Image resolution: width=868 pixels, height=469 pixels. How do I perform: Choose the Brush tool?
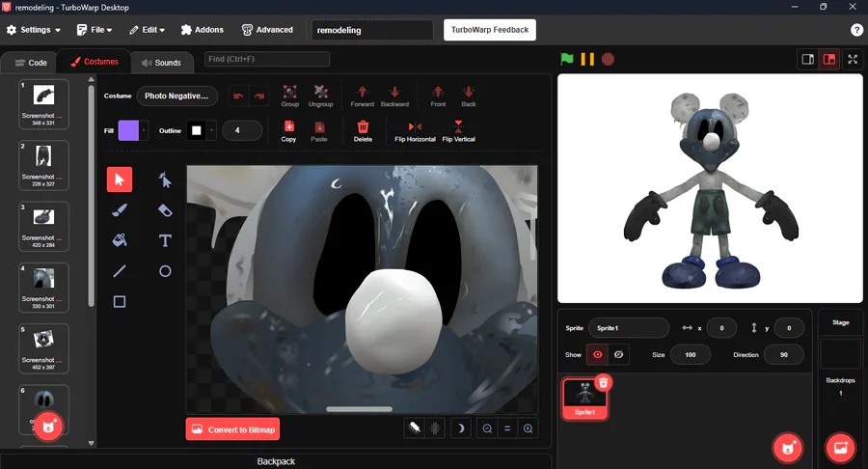point(120,209)
